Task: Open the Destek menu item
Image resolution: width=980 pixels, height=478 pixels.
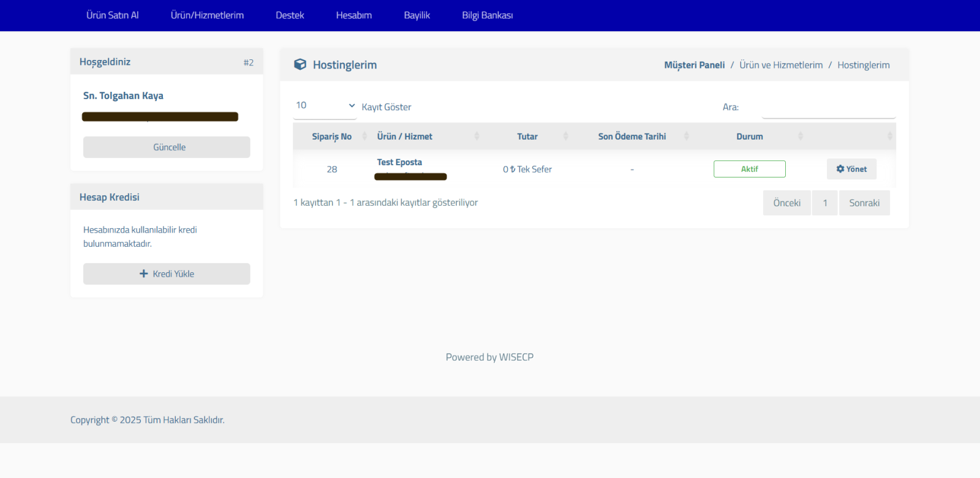Action: click(x=290, y=15)
